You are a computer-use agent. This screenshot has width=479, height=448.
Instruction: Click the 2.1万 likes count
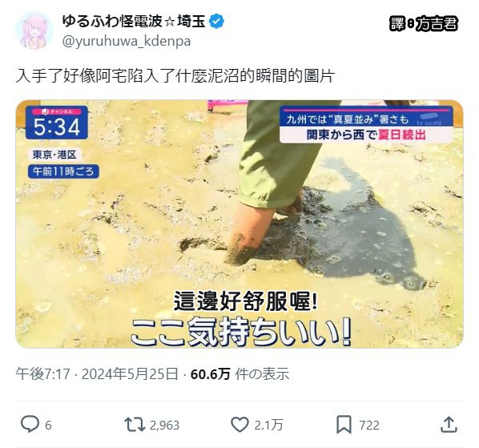click(268, 425)
